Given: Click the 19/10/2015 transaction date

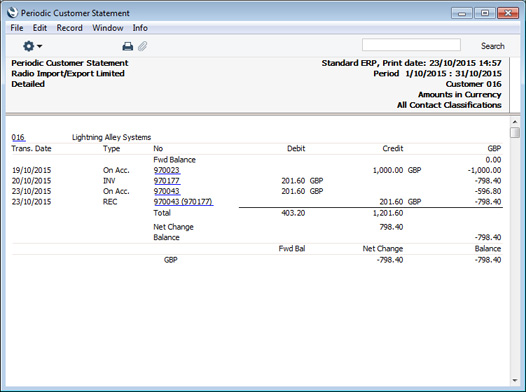Looking at the screenshot, I should 32,170.
